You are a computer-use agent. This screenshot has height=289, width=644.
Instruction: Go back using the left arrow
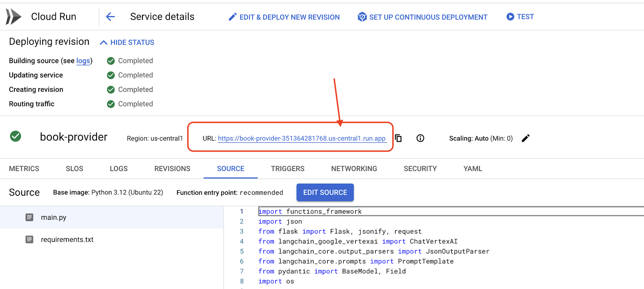[110, 17]
